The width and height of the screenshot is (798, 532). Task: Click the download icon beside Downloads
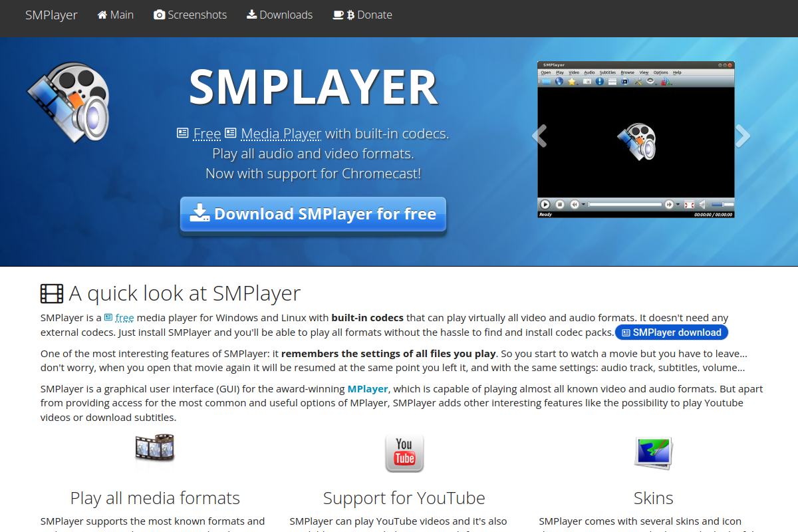[252, 15]
